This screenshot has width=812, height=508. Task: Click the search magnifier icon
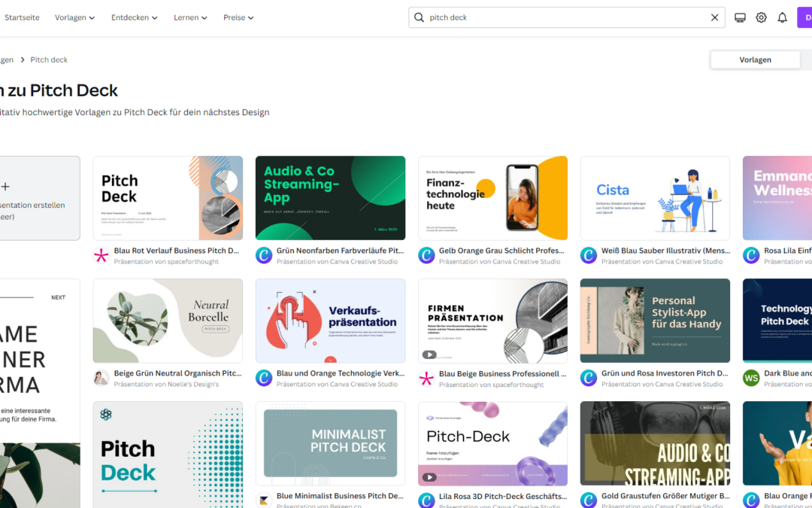(419, 17)
